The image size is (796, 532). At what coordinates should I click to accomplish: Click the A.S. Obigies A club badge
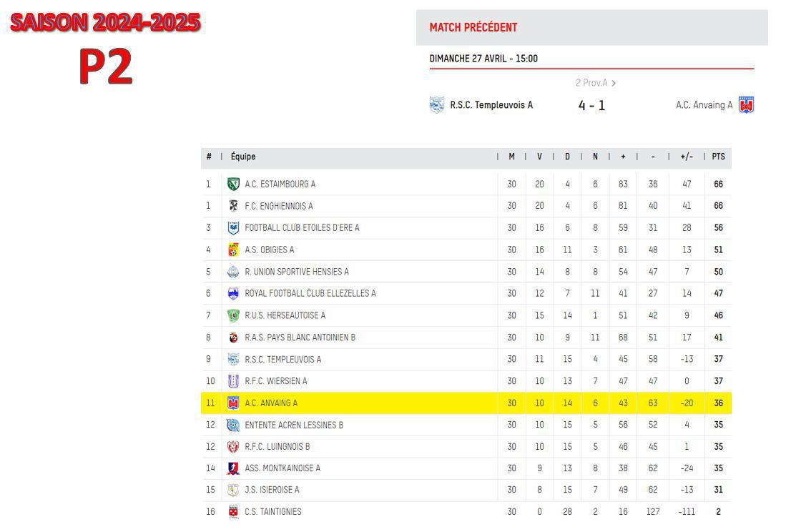(x=233, y=250)
